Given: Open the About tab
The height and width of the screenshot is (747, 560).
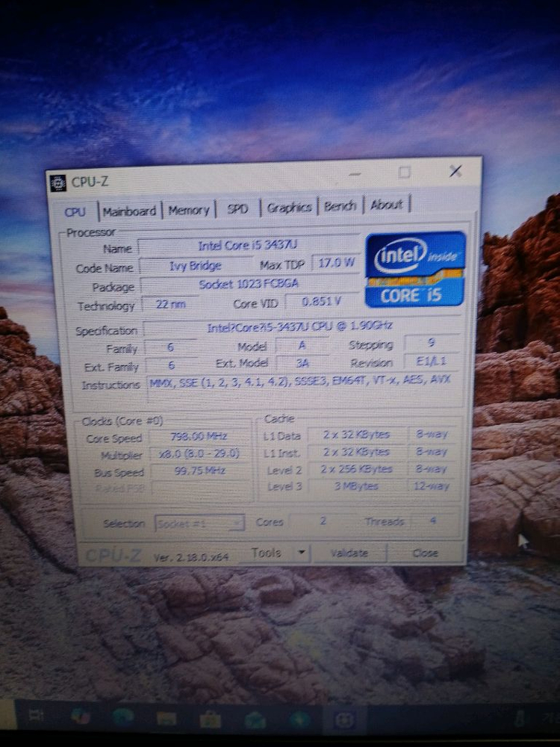Looking at the screenshot, I should click(x=386, y=205).
